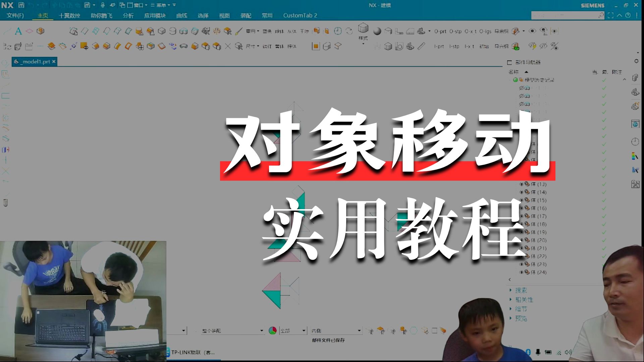Open the 全部 filter dropdown
This screenshot has height=362, width=644.
click(x=292, y=330)
